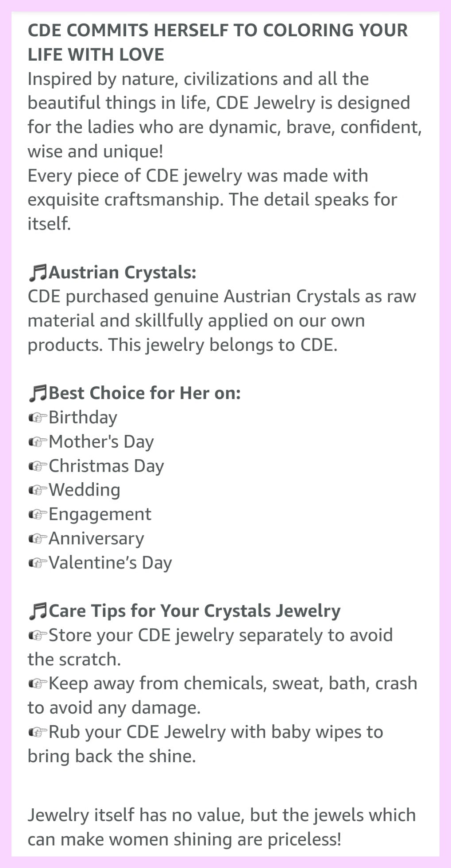Click the music note icon beside Care Tips
Viewport: 451px width, 868px height.
(37, 611)
